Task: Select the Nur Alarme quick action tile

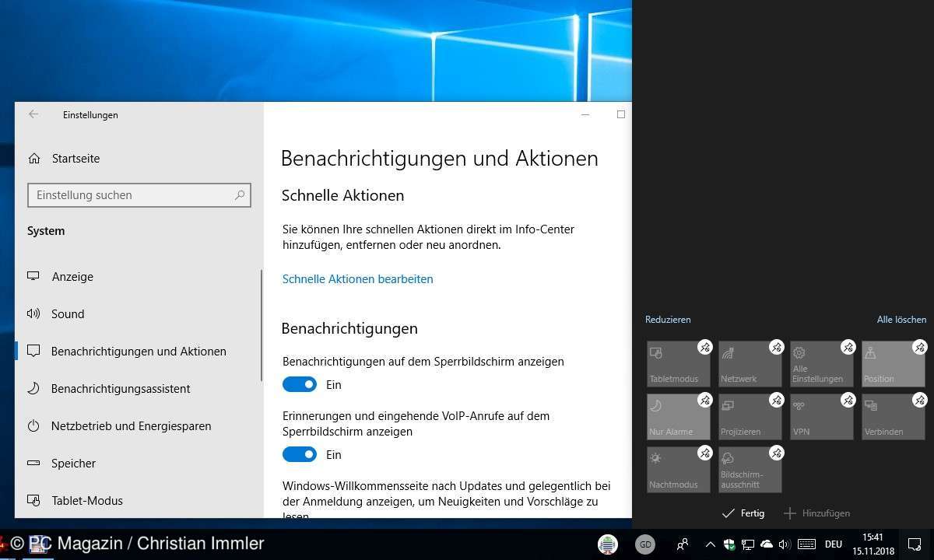Action: click(x=679, y=417)
